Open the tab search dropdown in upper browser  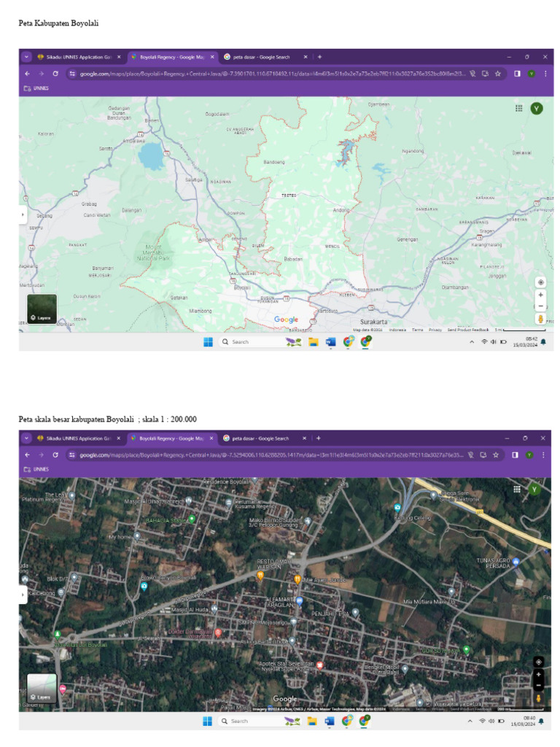[27, 57]
